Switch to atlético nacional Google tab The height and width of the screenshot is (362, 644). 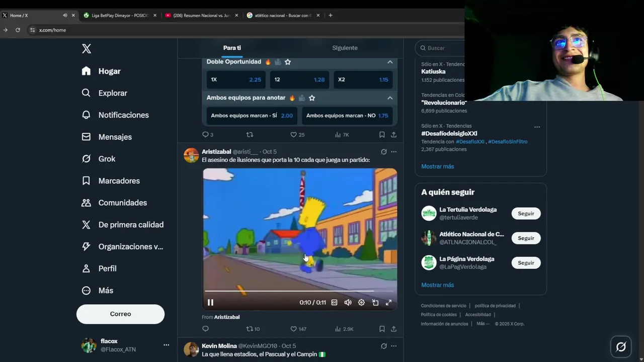click(x=283, y=16)
